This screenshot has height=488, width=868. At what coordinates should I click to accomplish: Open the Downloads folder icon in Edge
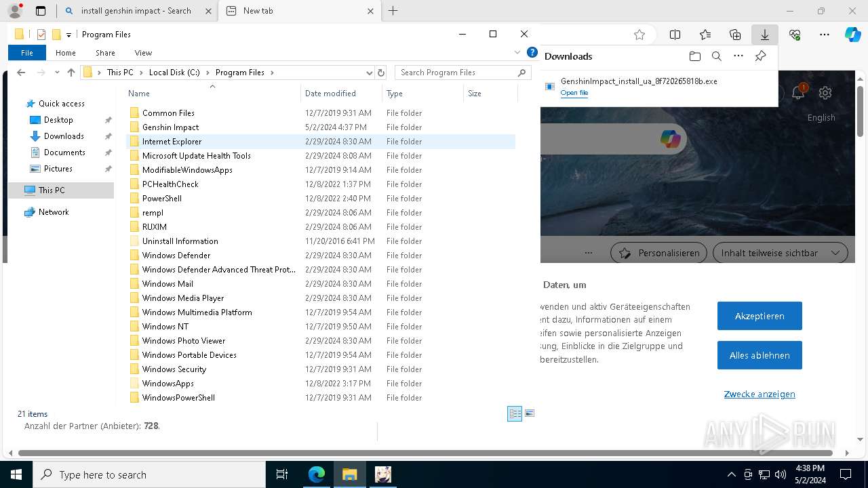[694, 56]
